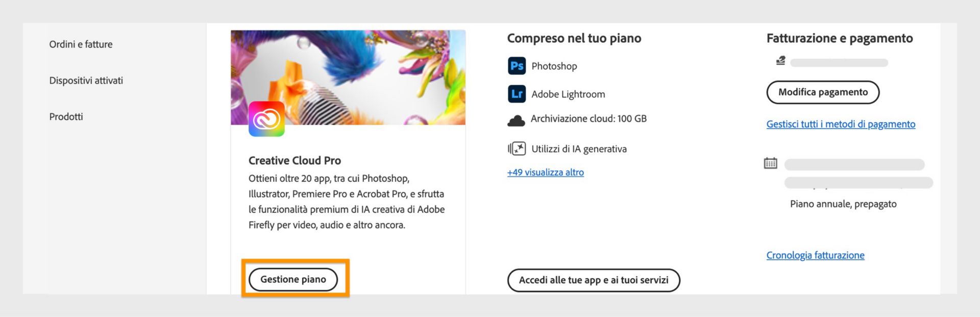The height and width of the screenshot is (317, 980).
Task: Open the Cronologia fatturazione link
Action: [815, 255]
